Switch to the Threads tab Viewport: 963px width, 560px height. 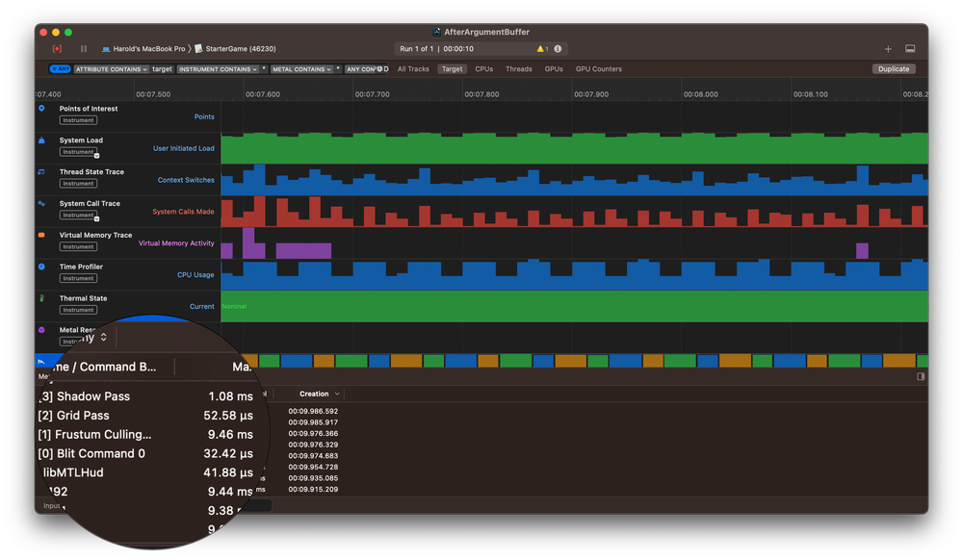[x=518, y=68]
